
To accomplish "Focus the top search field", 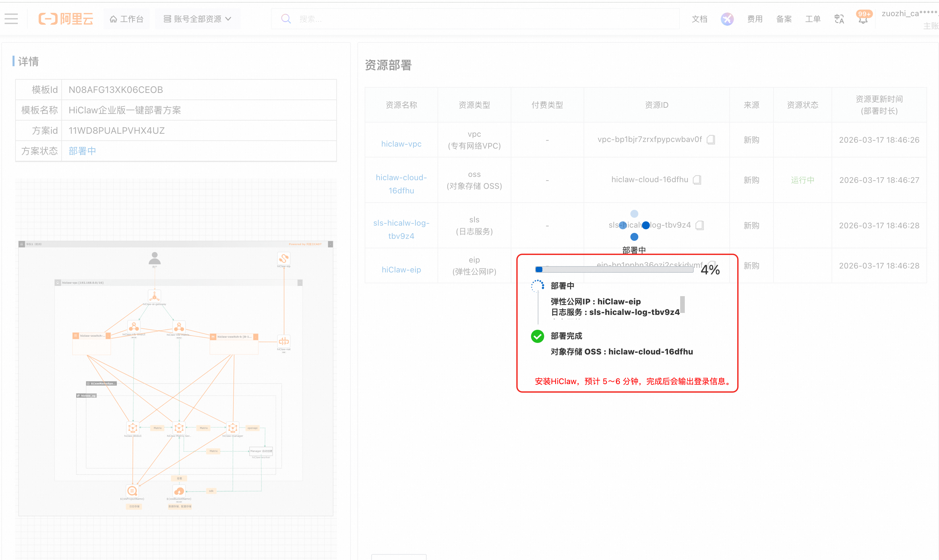I will [475, 19].
